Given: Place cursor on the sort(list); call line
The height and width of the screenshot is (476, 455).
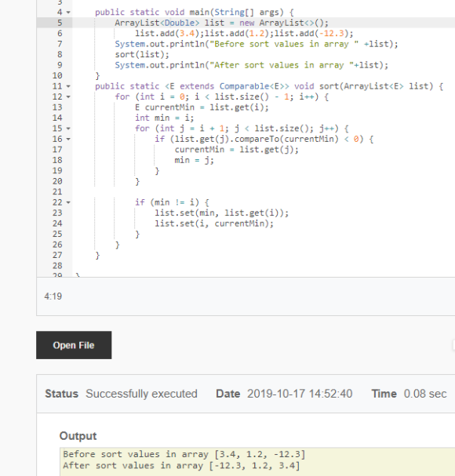Looking at the screenshot, I should 142,55.
